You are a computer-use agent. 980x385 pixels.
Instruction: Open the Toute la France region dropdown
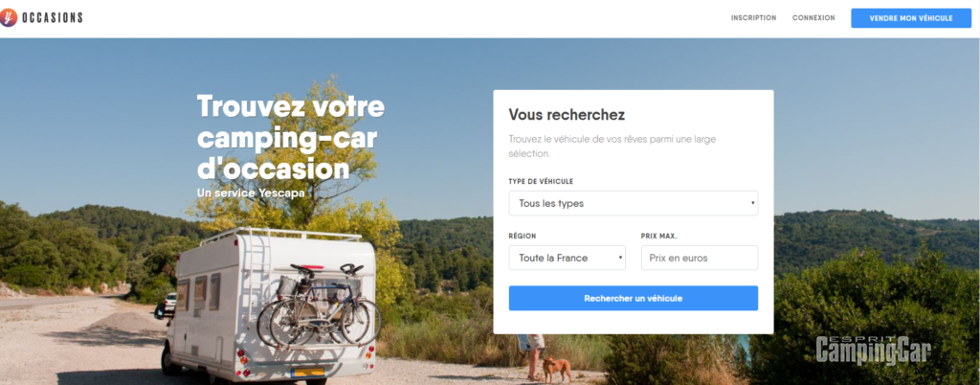[567, 258]
